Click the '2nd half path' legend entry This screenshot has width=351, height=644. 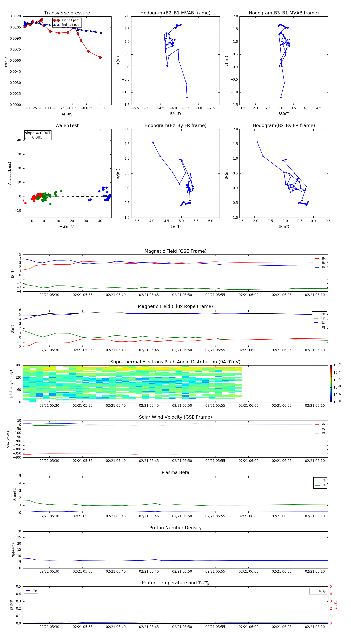tap(67, 25)
